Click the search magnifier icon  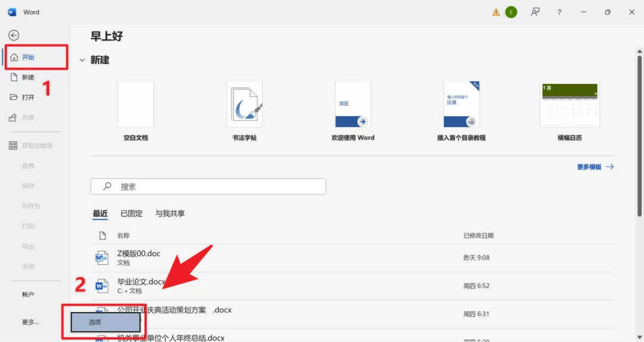[x=107, y=186]
